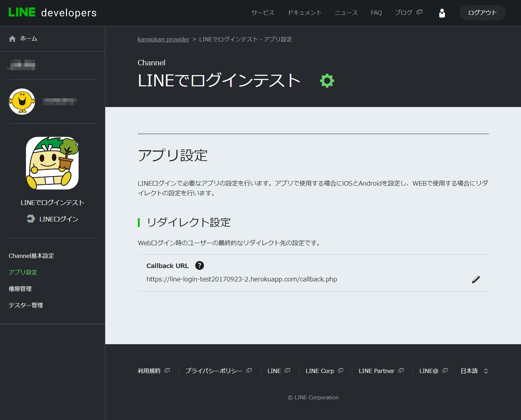This screenshot has height=420, width=521.
Task: Open the ブログ menu item
Action: pyautogui.click(x=403, y=13)
